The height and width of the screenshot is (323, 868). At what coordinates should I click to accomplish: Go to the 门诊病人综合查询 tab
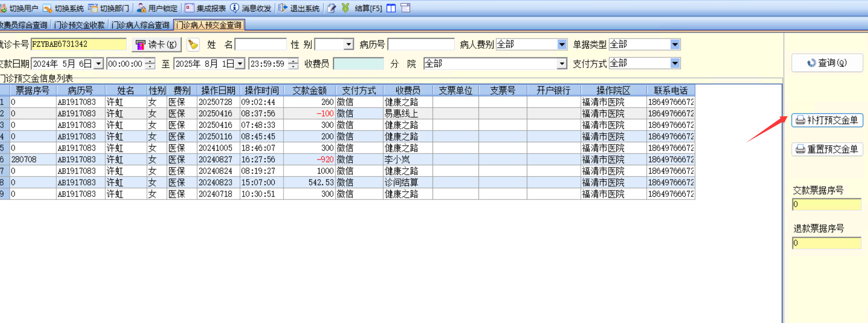tap(140, 25)
